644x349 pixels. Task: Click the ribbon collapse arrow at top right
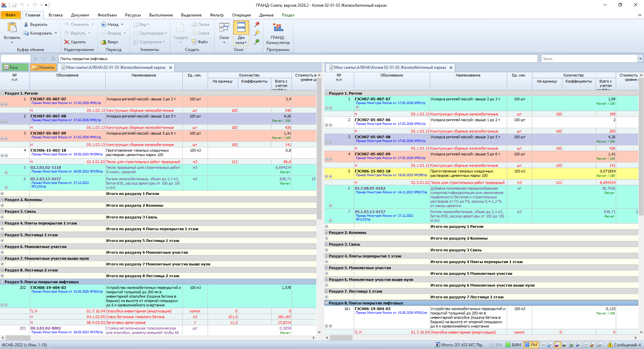pos(640,15)
